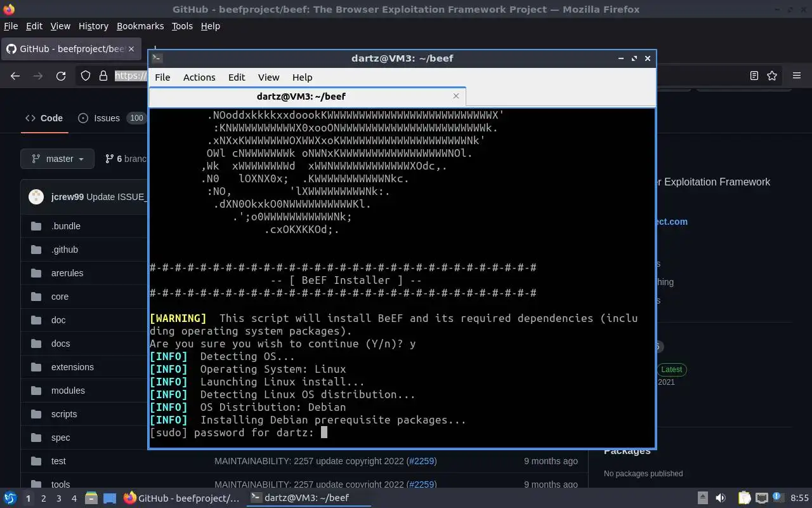Image resolution: width=812 pixels, height=508 pixels.
Task: Switch to workspace 4
Action: pos(74,498)
